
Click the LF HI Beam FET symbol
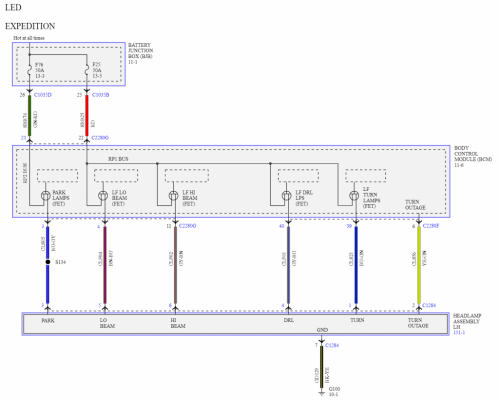point(173,196)
